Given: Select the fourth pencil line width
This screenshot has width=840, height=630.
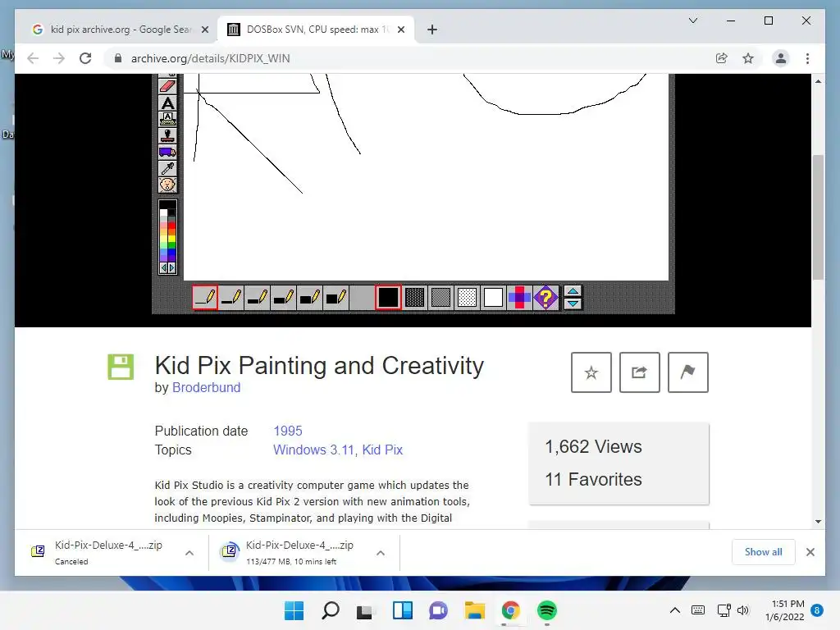Looking at the screenshot, I should point(283,297).
